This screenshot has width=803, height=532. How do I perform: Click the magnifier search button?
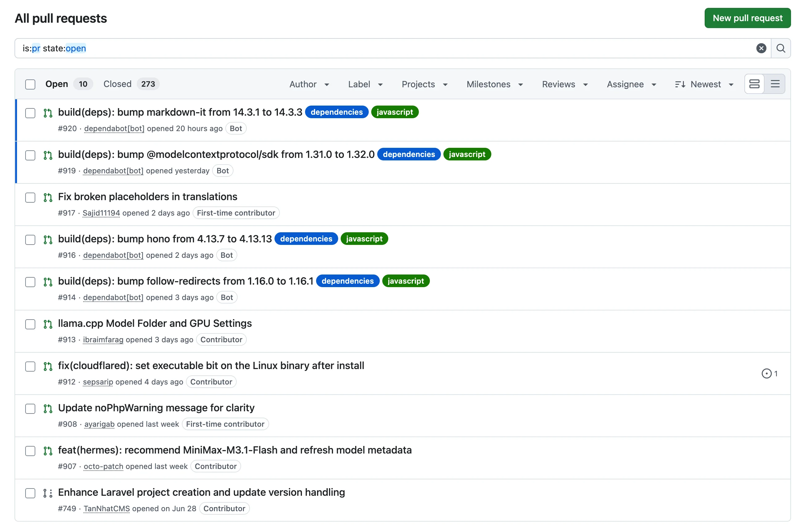point(781,48)
